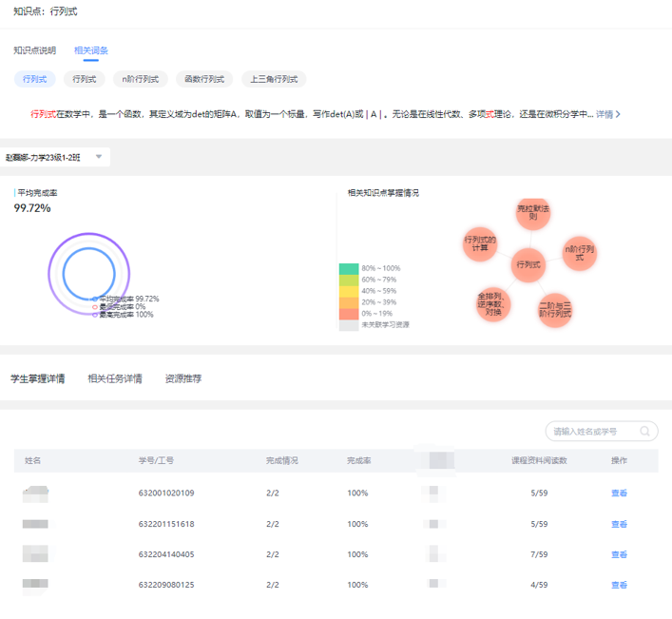
Task: Open the class dropdown 赵霞娜-力学23级1-2班
Action: pos(54,157)
